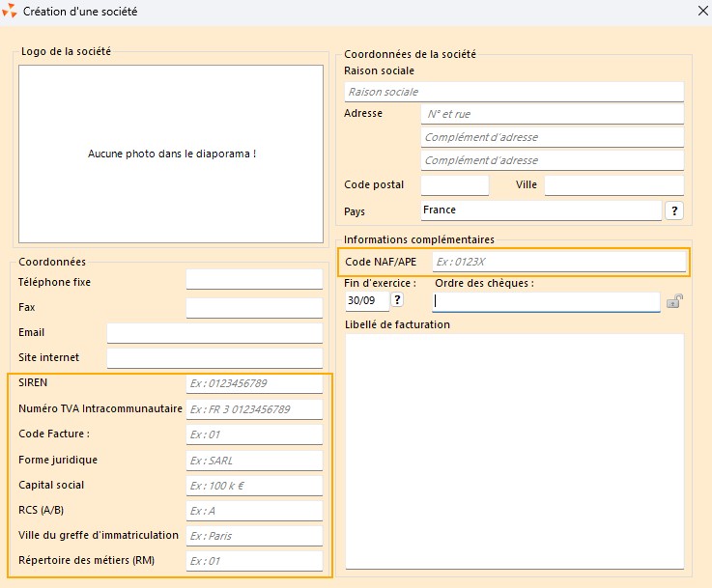Image resolution: width=712 pixels, height=588 pixels.
Task: Click the padlock icon beside Ordre des chèques
Action: coord(673,301)
